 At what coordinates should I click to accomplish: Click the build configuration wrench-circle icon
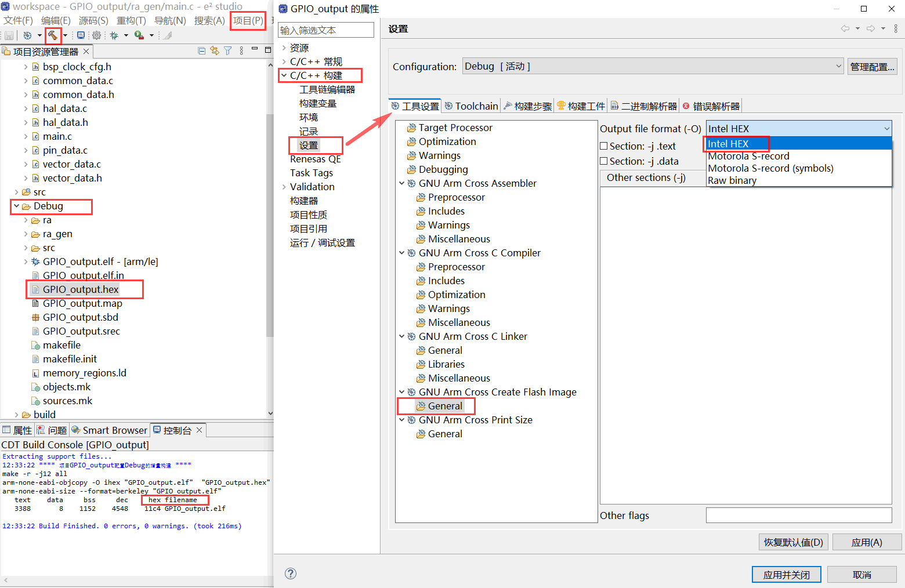[x=27, y=35]
